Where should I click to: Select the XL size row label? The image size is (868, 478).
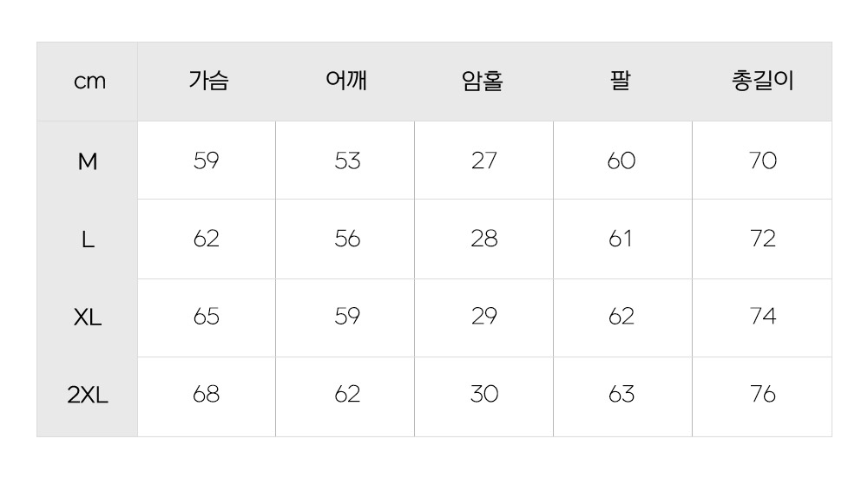pos(88,318)
